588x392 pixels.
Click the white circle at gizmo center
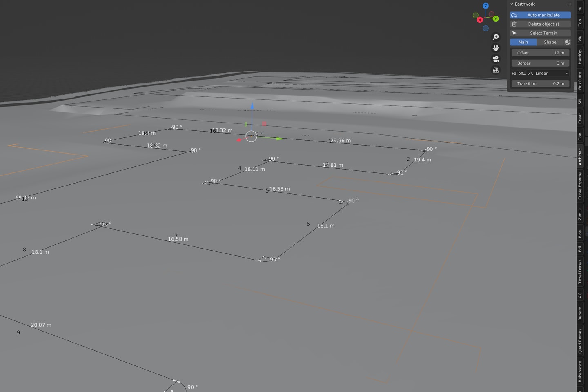(251, 137)
